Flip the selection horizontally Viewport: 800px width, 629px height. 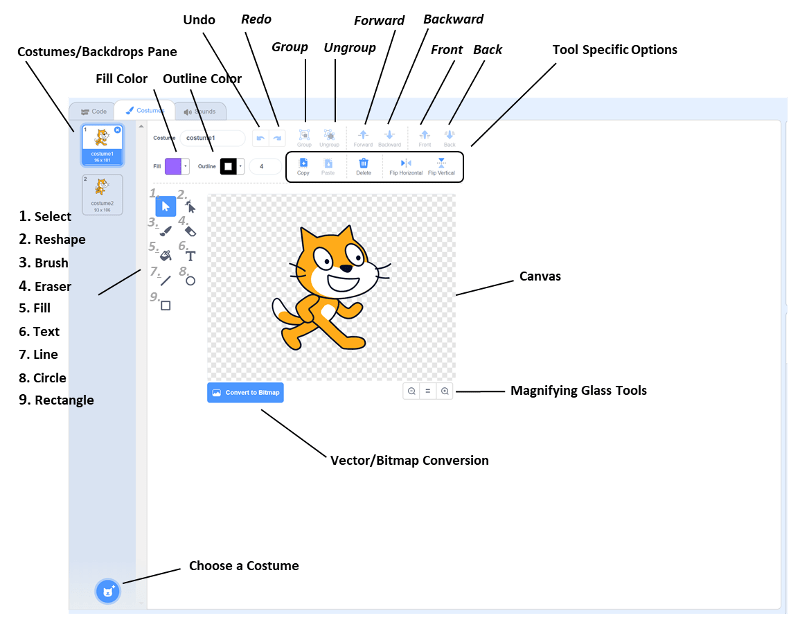click(406, 166)
